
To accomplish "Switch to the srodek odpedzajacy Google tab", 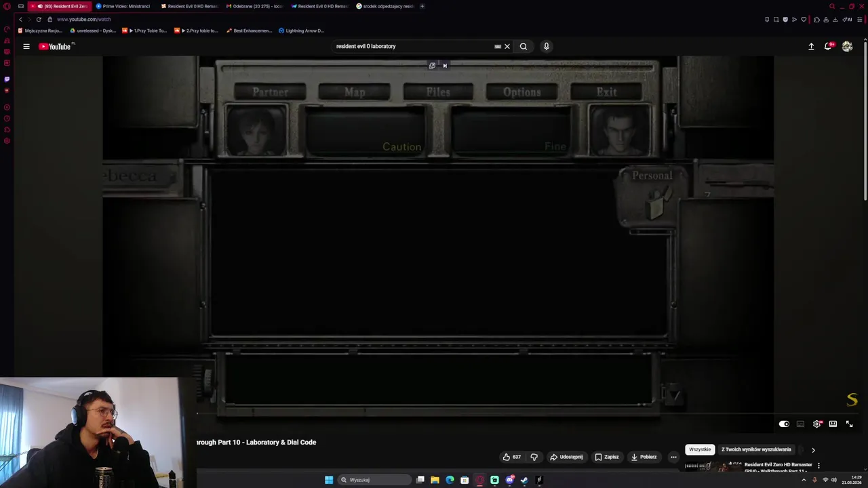I will click(x=384, y=6).
